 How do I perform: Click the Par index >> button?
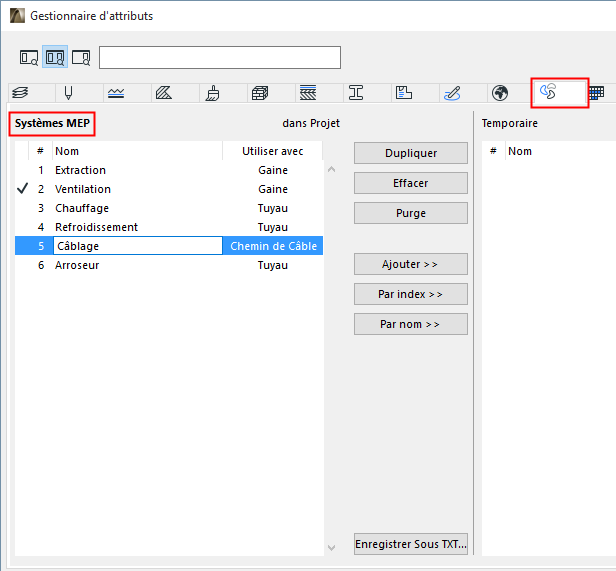[411, 294]
